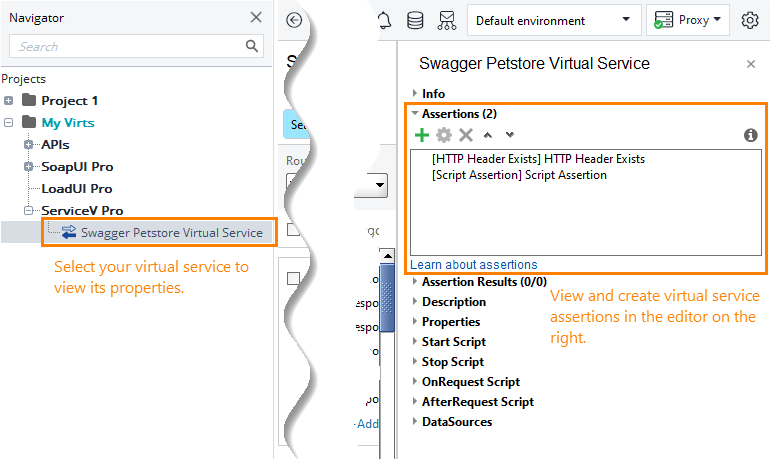Screen dimensions: 780x459
Task: Close the Swagger Petstore Virtual Service panel
Action: pos(751,64)
